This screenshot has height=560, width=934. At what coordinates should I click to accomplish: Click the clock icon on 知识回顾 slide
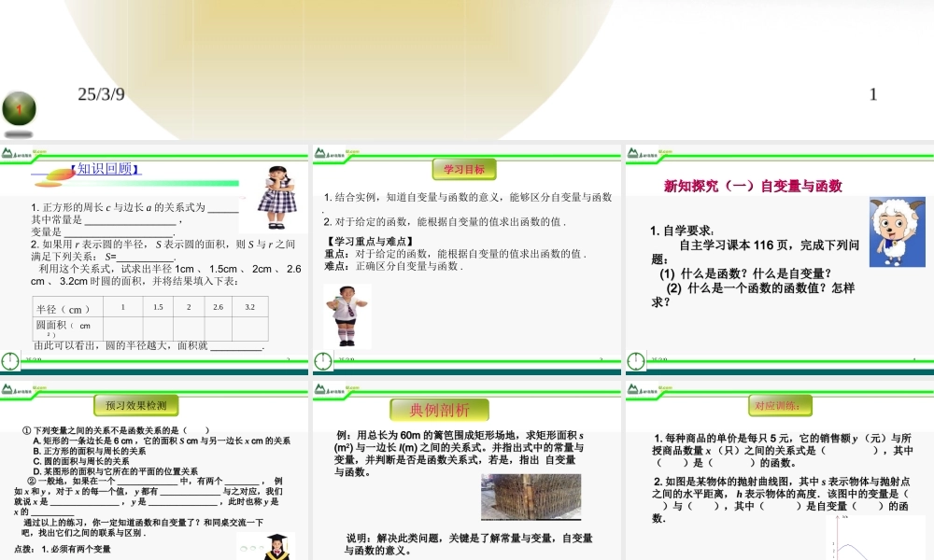(10, 360)
